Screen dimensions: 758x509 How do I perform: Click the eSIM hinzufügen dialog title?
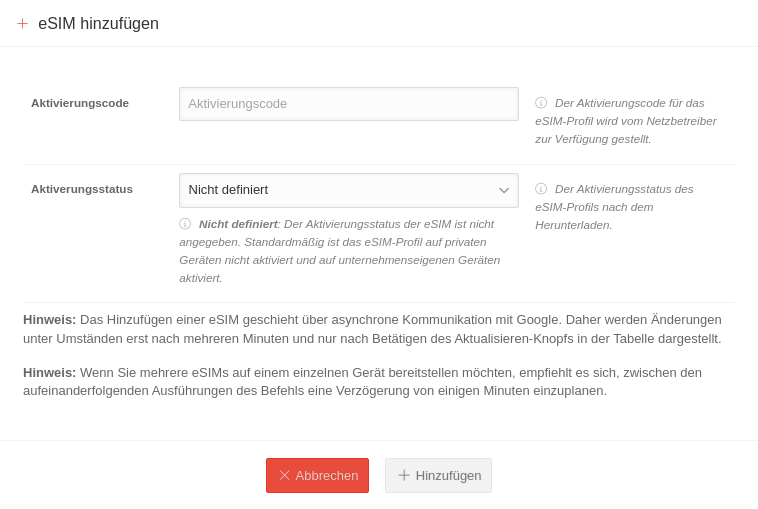pos(98,23)
